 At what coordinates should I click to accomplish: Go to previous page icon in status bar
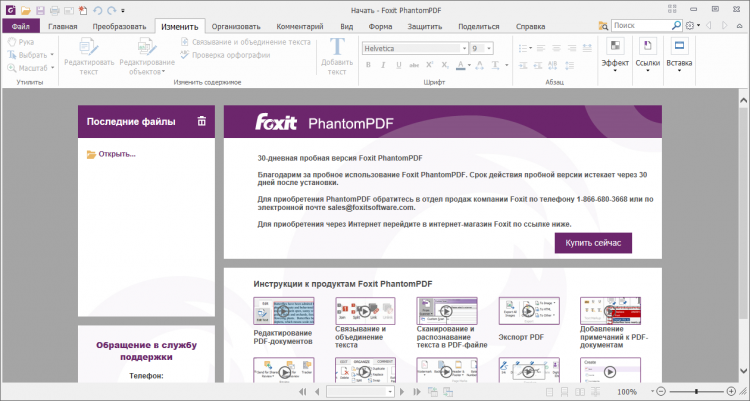(317, 392)
